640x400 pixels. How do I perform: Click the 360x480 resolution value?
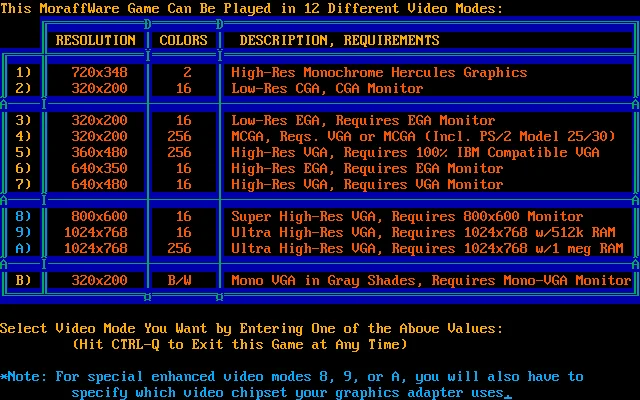(100, 152)
